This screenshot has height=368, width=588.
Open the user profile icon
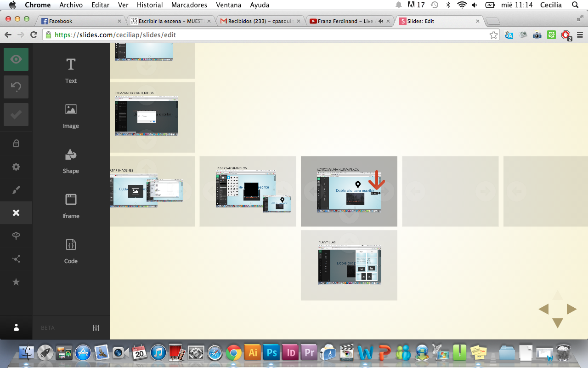pos(16,328)
